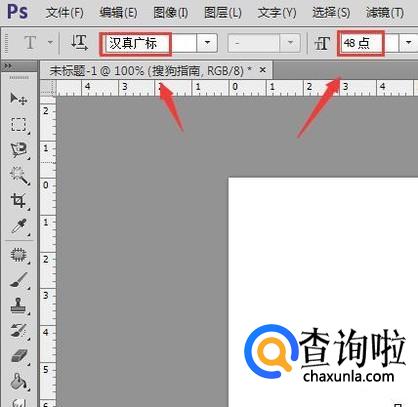Expand the toolbar panel with double arrows
This screenshot has height=407, width=418.
pos(7,66)
